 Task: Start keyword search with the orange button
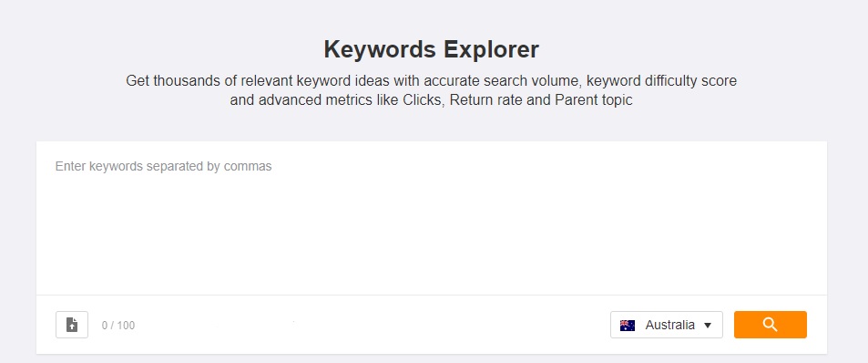pyautogui.click(x=770, y=325)
